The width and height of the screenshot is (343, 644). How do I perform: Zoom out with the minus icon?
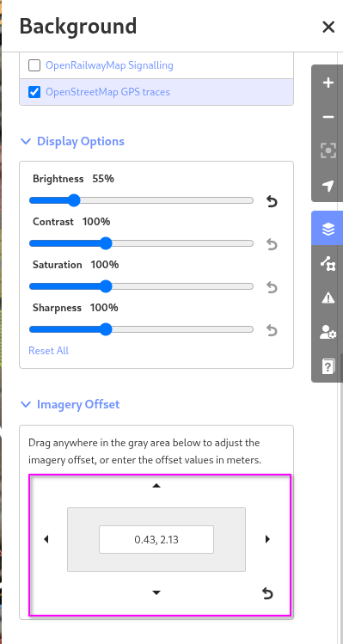[x=328, y=117]
